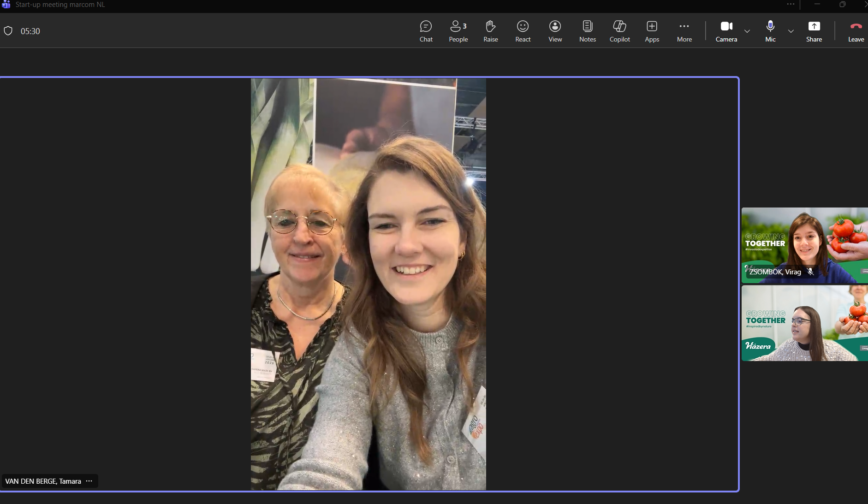Open the React emoji picker
The width and height of the screenshot is (868, 504).
(523, 31)
